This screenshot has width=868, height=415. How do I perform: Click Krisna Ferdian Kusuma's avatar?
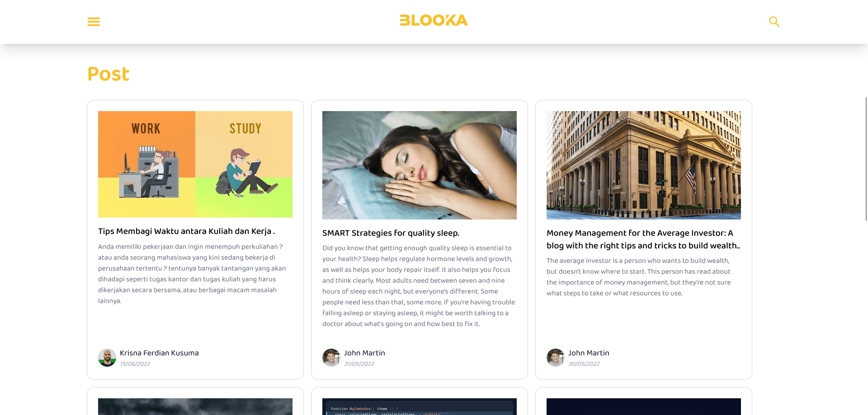(107, 358)
